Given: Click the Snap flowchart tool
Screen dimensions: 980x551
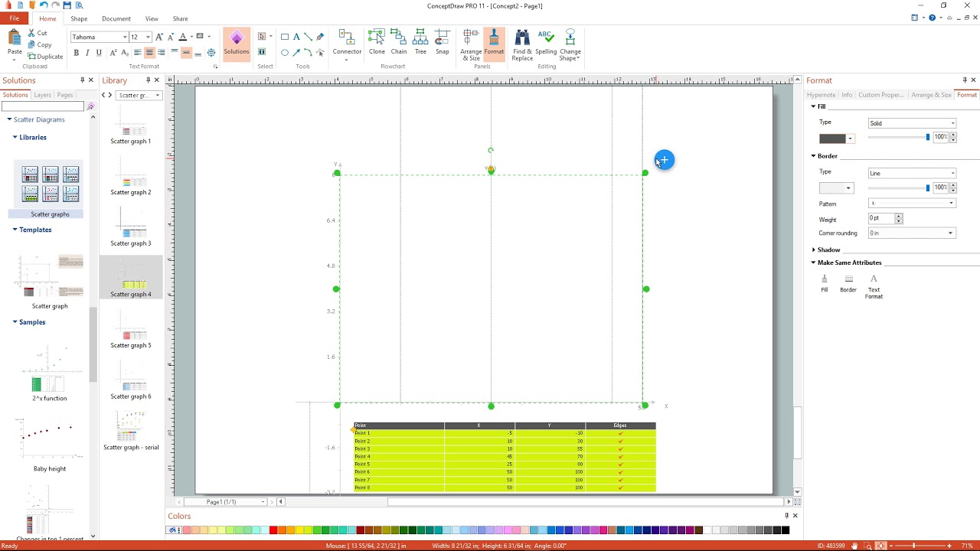Looking at the screenshot, I should point(443,42).
